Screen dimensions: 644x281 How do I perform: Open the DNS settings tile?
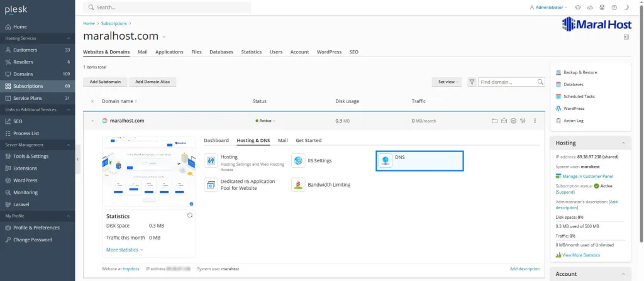pyautogui.click(x=419, y=161)
